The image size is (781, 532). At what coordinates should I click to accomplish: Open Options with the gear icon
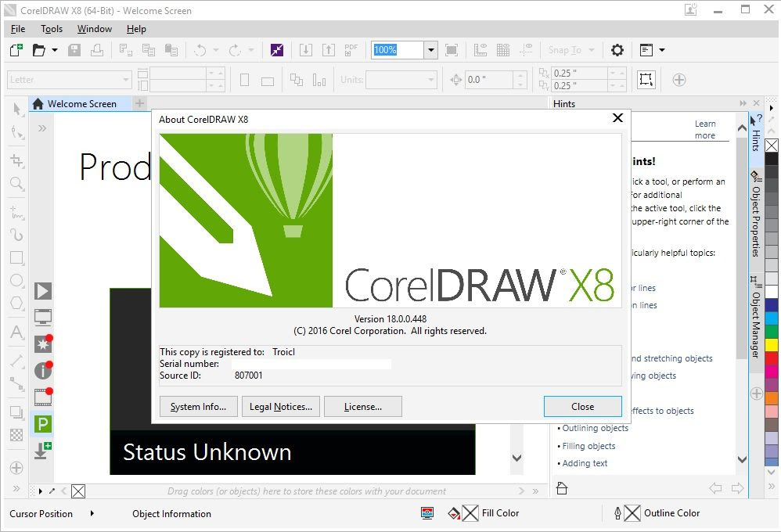(x=617, y=50)
